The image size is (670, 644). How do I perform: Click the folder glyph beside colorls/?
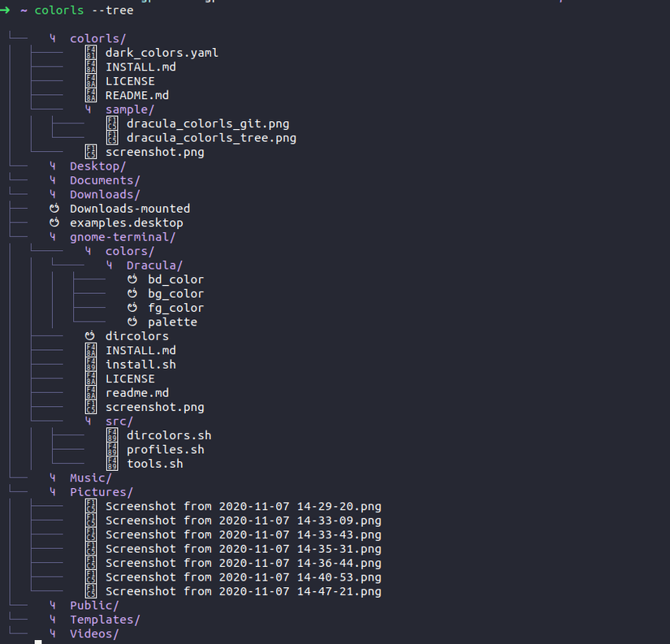53,38
